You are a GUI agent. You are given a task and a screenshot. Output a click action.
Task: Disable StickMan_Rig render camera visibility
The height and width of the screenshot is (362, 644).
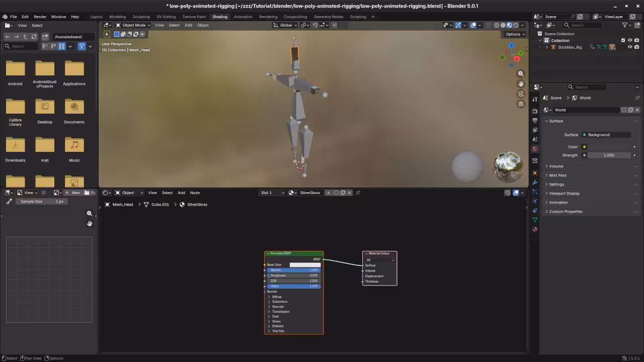pos(636,47)
